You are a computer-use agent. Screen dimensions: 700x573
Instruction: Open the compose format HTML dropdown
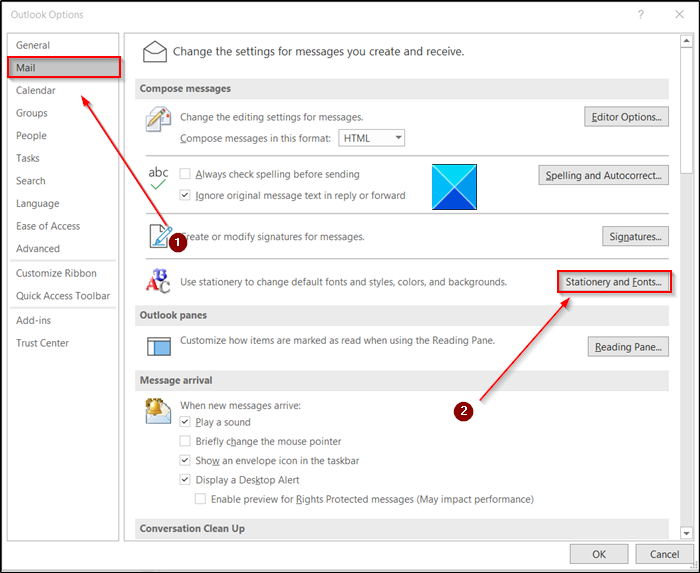(x=371, y=138)
